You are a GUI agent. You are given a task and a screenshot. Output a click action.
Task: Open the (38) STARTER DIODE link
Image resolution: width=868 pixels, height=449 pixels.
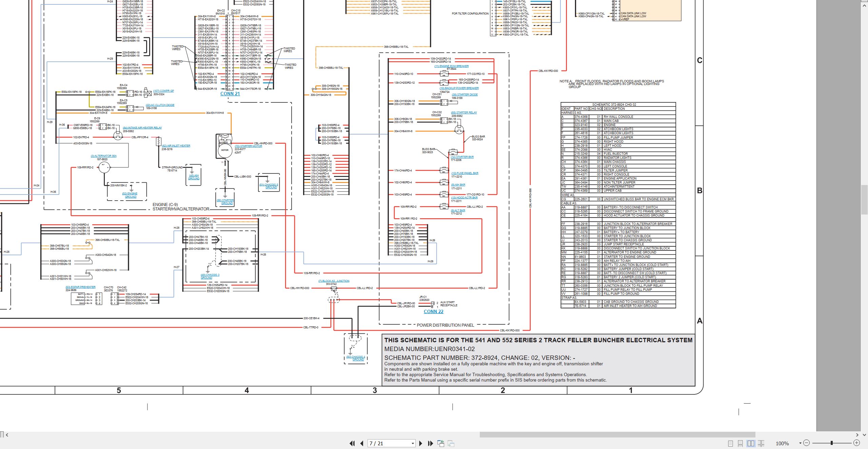pyautogui.click(x=465, y=95)
